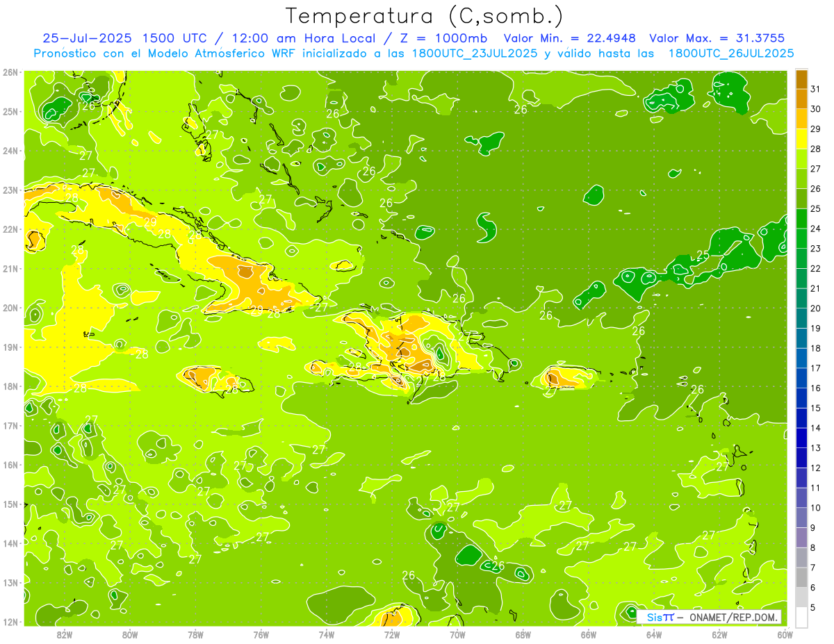Select the valid-until stamp "1800UTC_26JUL2025"
Screen dimensions: 834x644
point(731,53)
